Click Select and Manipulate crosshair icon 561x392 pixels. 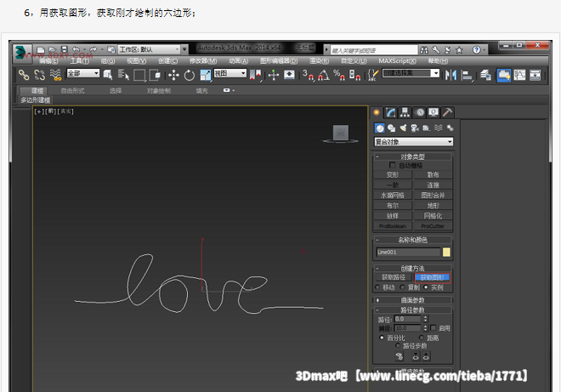[274, 75]
